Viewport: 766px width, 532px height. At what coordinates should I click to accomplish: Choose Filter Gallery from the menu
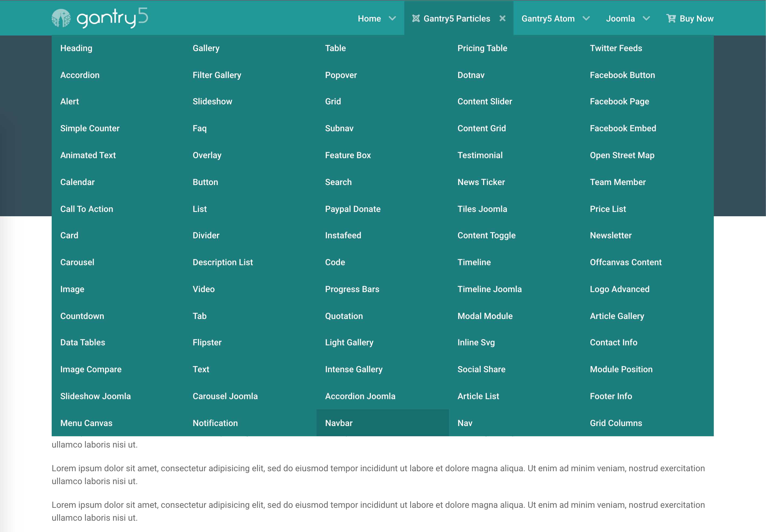pyautogui.click(x=217, y=75)
